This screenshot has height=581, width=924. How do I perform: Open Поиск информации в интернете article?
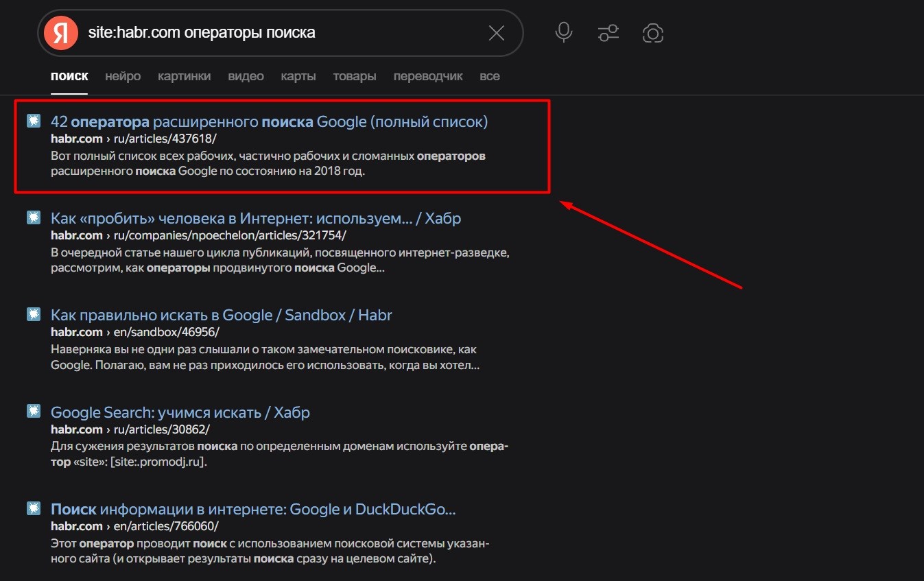[253, 510]
